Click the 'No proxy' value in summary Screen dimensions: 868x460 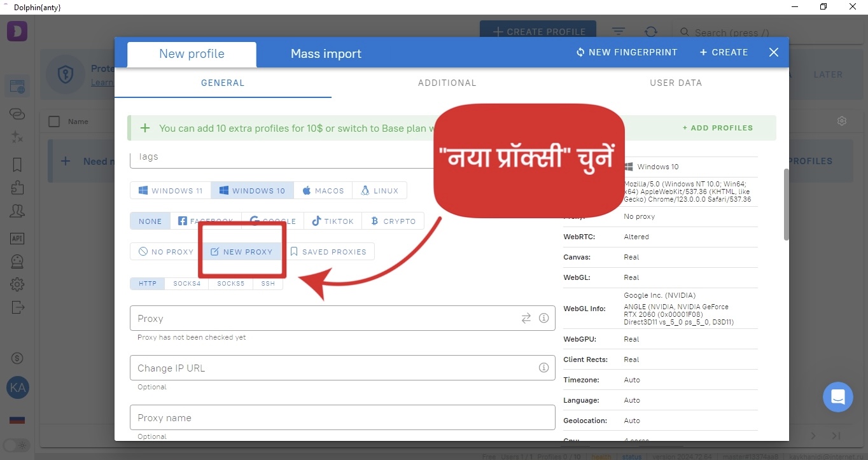(640, 216)
